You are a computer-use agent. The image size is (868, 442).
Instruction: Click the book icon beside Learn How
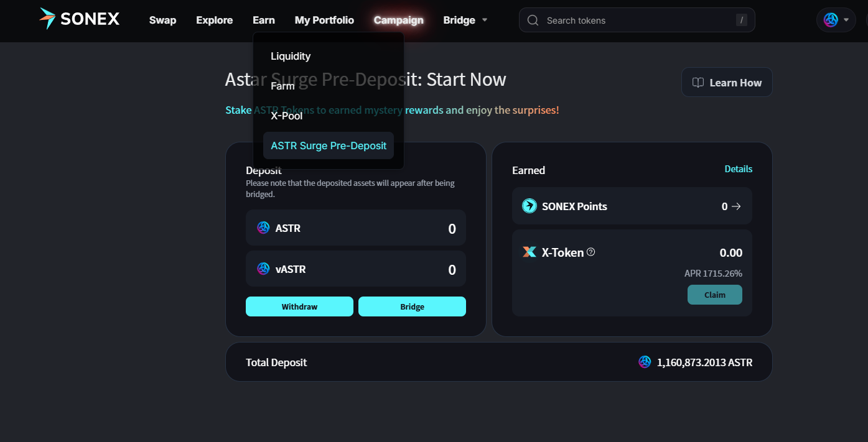pyautogui.click(x=698, y=83)
